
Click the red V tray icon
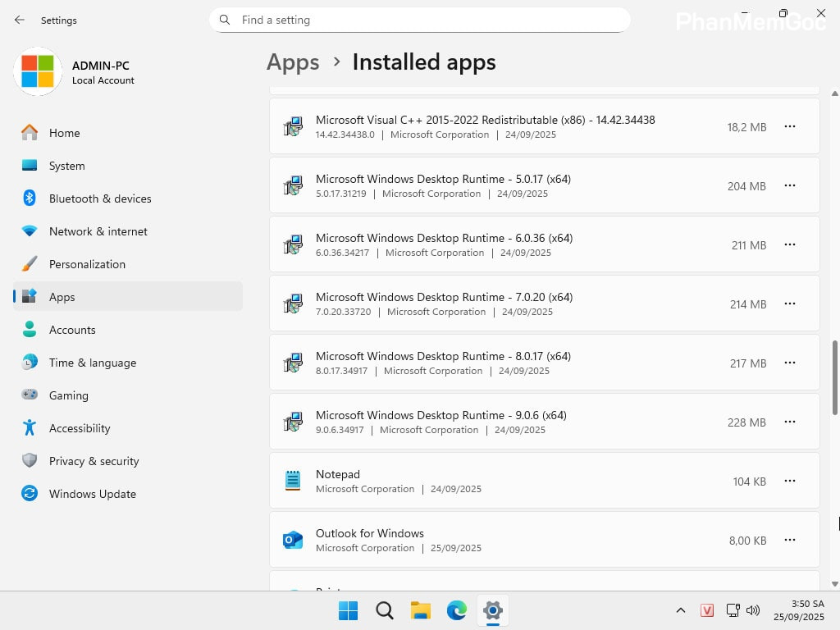[707, 610]
